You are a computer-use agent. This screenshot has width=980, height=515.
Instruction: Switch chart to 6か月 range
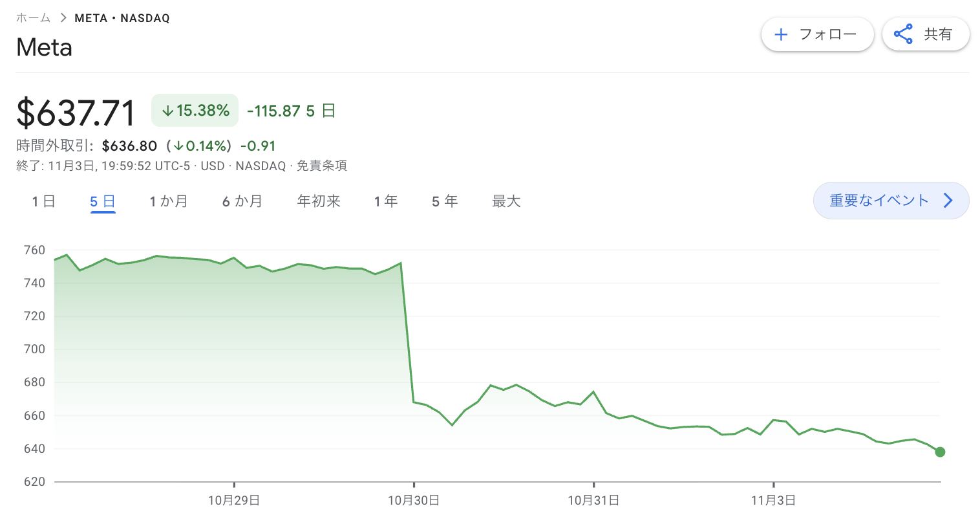[x=242, y=202]
